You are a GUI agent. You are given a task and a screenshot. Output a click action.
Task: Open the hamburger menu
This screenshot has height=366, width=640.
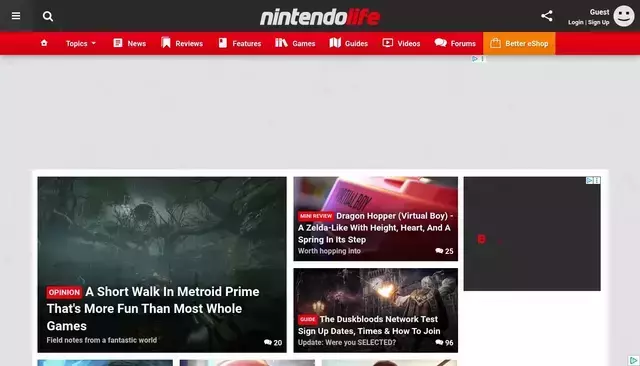(16, 16)
